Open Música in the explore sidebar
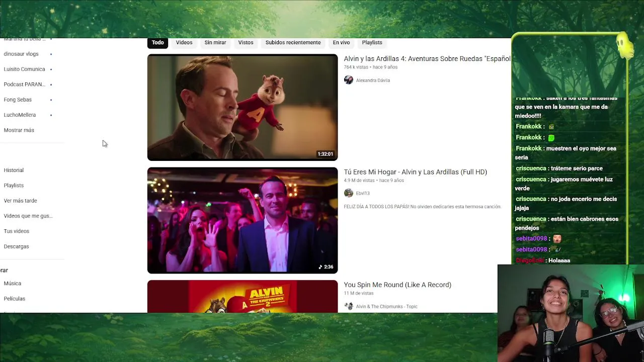This screenshot has width=644, height=362. (13, 284)
